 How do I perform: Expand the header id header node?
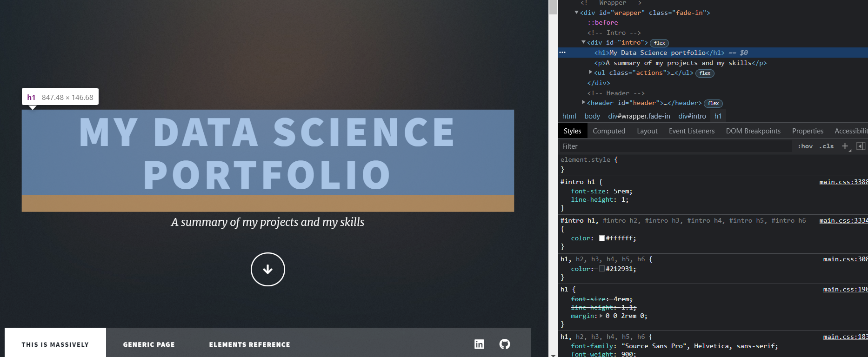[583, 103]
